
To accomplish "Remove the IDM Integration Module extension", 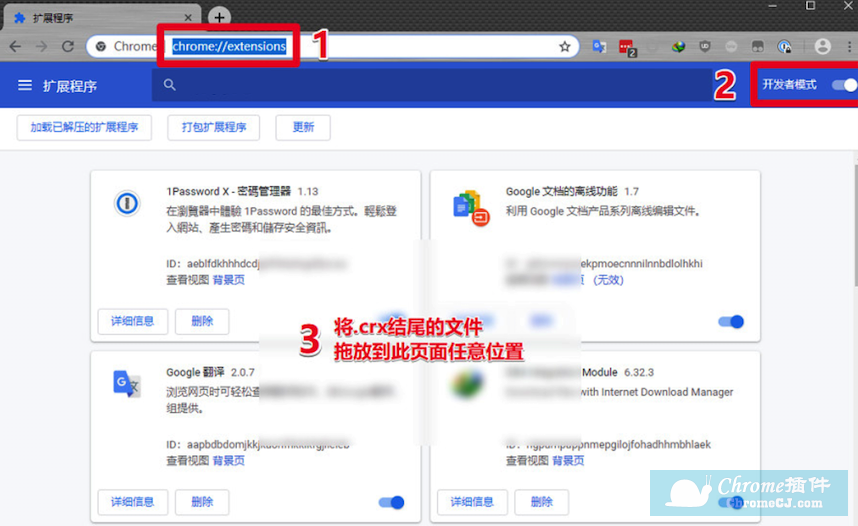I will click(x=542, y=502).
